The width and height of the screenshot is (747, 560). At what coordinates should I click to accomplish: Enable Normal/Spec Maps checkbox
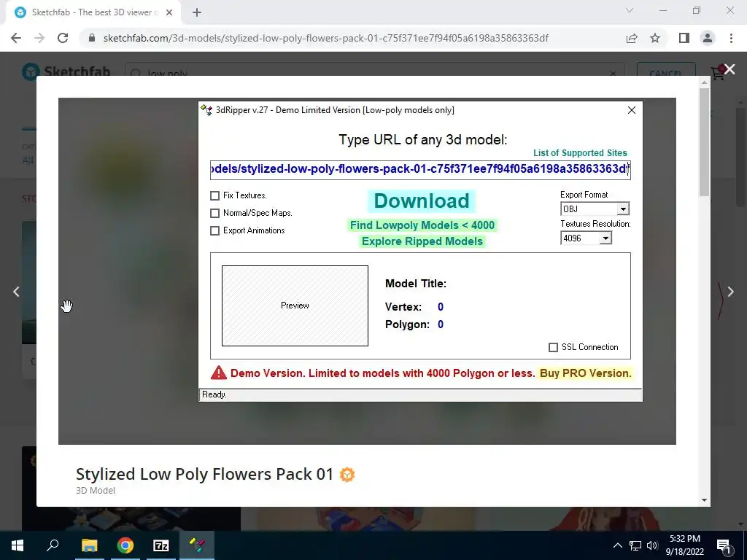tap(215, 214)
